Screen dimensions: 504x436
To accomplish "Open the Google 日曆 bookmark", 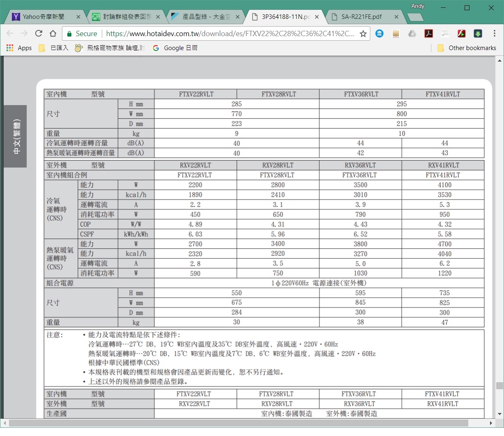I will pyautogui.click(x=175, y=48).
